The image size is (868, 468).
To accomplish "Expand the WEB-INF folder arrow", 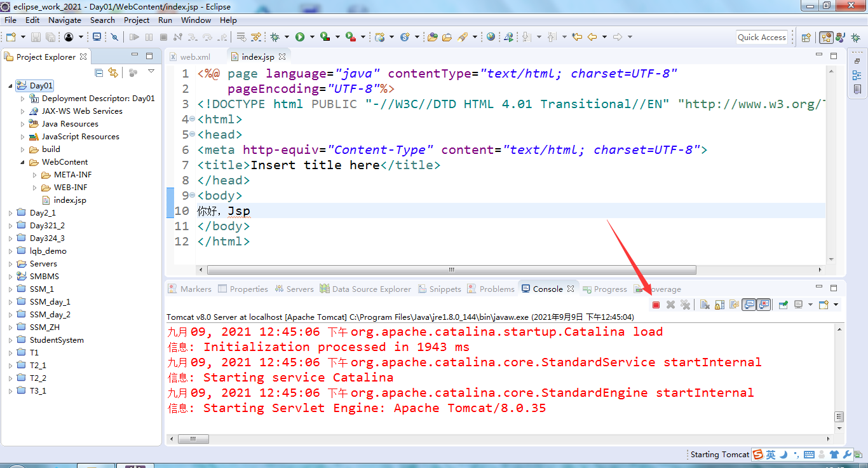I will click(x=35, y=188).
